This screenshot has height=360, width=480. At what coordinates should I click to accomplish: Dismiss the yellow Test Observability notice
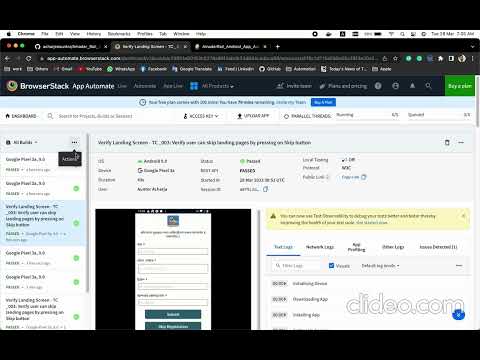(x=463, y=216)
